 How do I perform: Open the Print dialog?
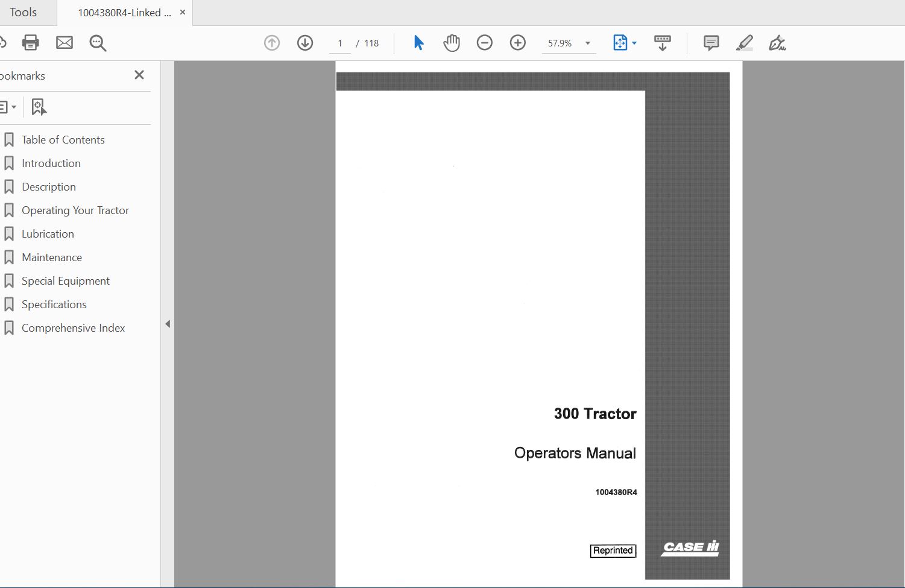pyautogui.click(x=30, y=42)
